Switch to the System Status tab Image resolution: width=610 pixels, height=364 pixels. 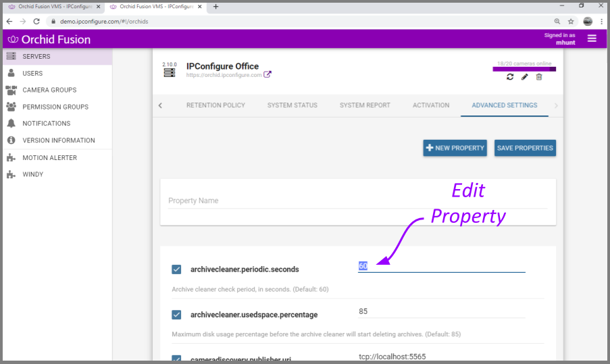click(x=292, y=105)
